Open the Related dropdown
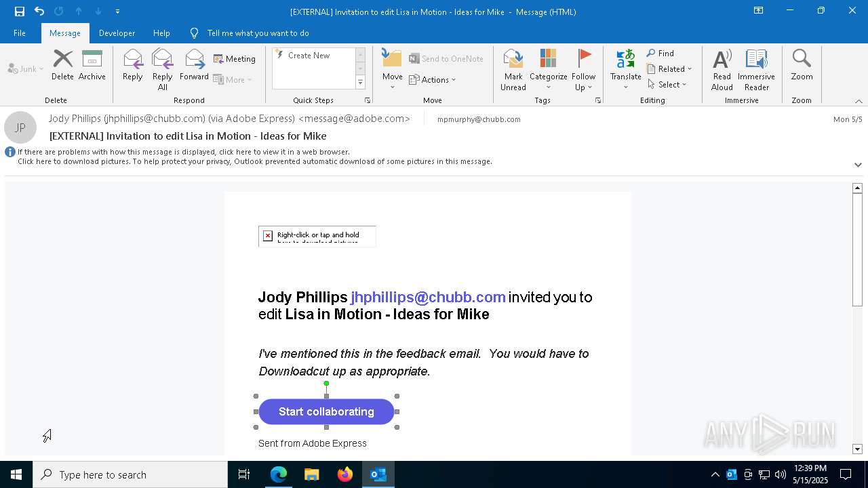This screenshot has width=868, height=488. coord(669,69)
